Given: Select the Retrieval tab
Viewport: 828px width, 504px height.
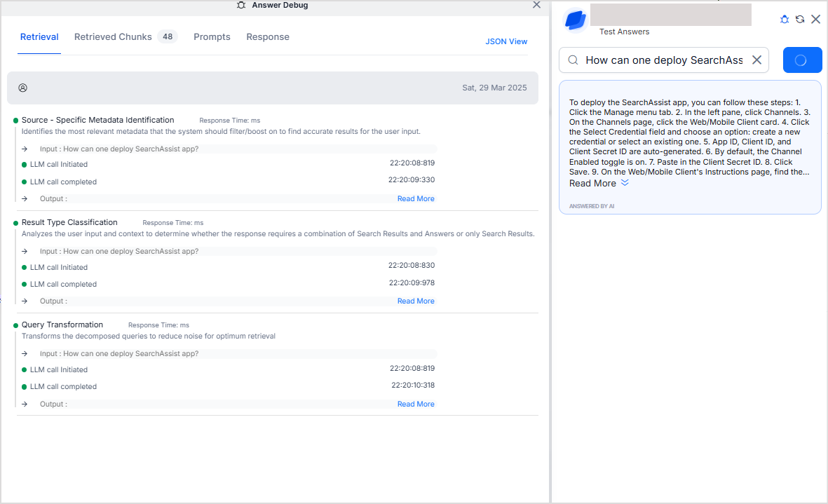Looking at the screenshot, I should 39,37.
